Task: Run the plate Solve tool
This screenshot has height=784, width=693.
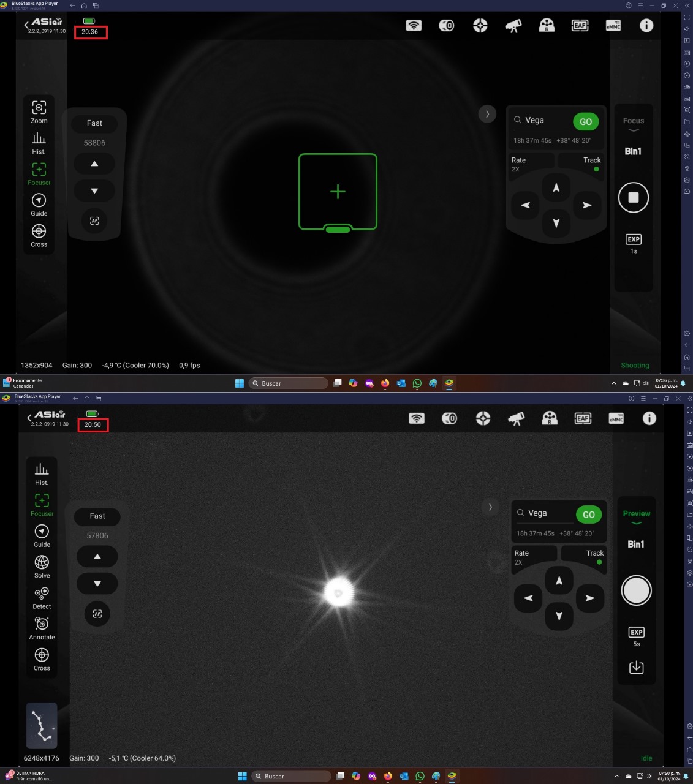Action: click(x=42, y=567)
